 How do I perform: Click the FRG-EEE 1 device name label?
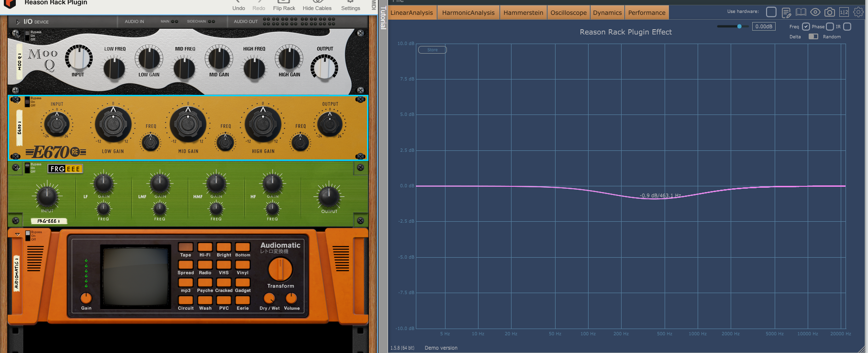pyautogui.click(x=48, y=221)
